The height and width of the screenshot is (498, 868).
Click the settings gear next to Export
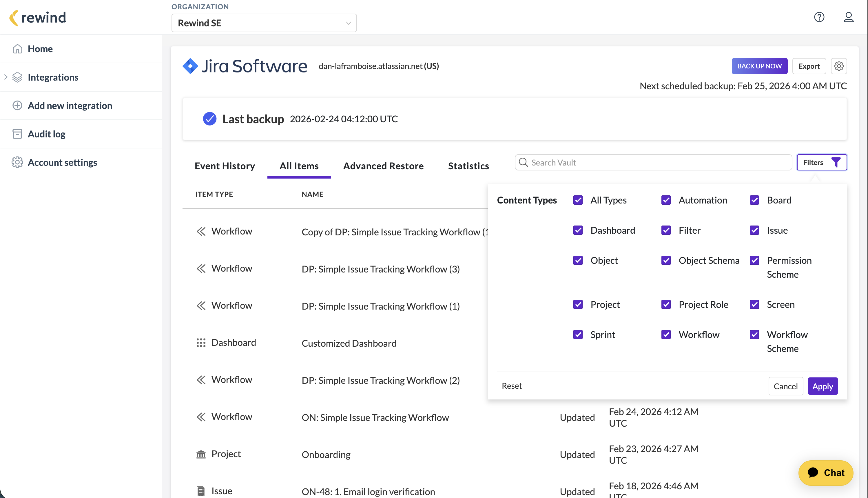click(x=839, y=66)
